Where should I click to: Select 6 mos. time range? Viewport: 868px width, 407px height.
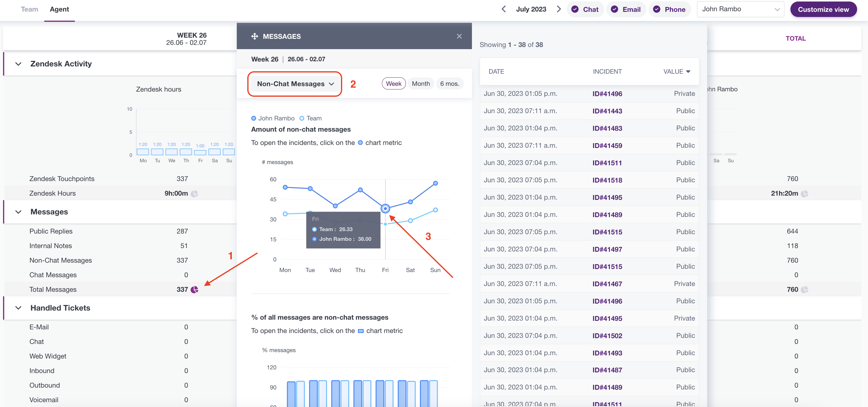(x=449, y=84)
